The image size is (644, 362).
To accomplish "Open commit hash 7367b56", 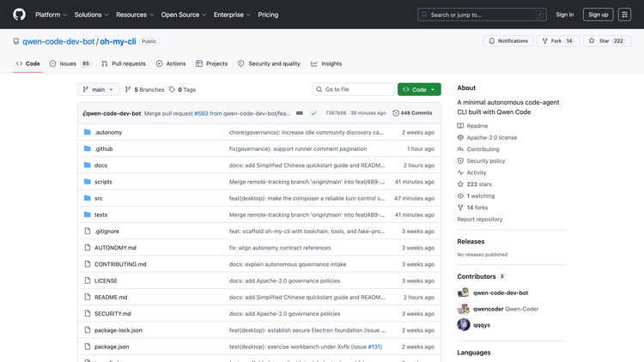I will coord(336,113).
